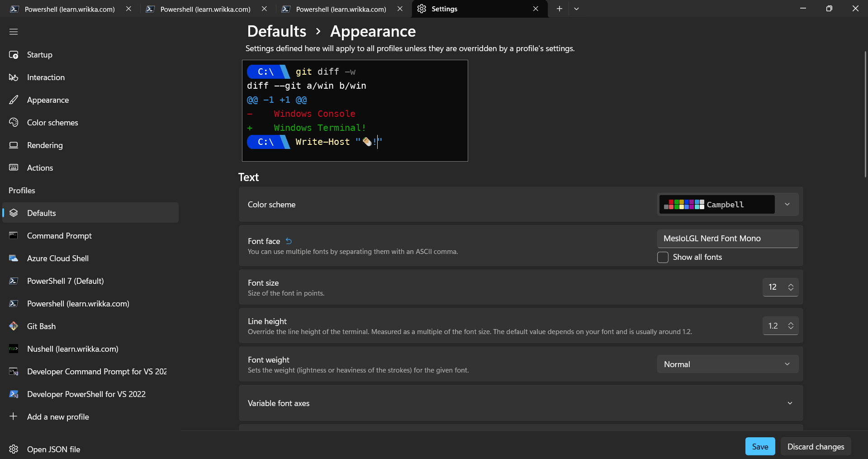
Task: Select the Azure Cloud Shell profile
Action: point(90,258)
